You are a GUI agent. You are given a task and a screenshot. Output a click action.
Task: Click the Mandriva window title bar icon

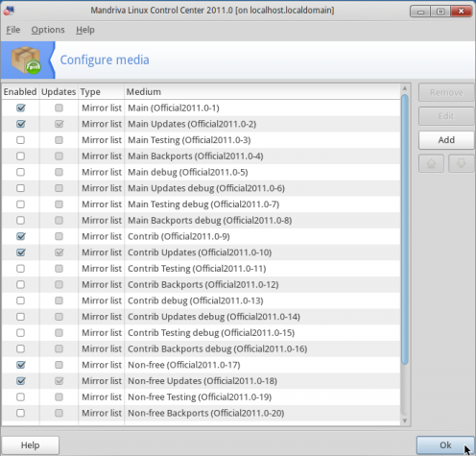pos(9,11)
